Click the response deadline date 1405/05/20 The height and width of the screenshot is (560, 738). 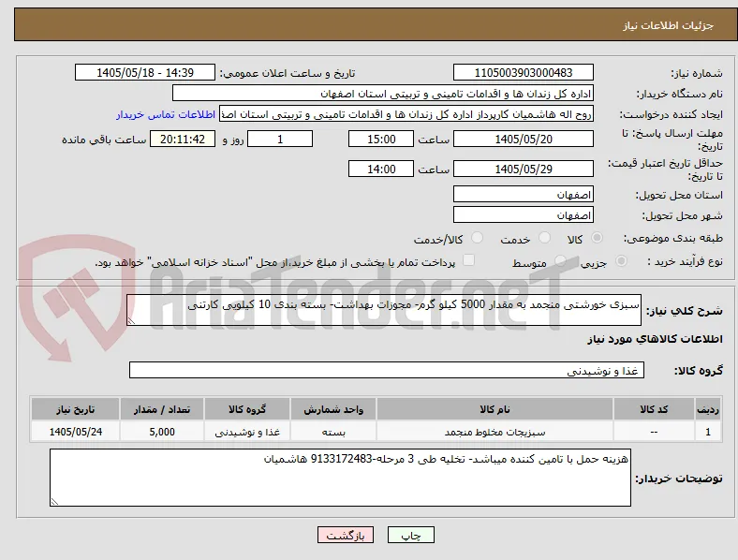tap(523, 139)
